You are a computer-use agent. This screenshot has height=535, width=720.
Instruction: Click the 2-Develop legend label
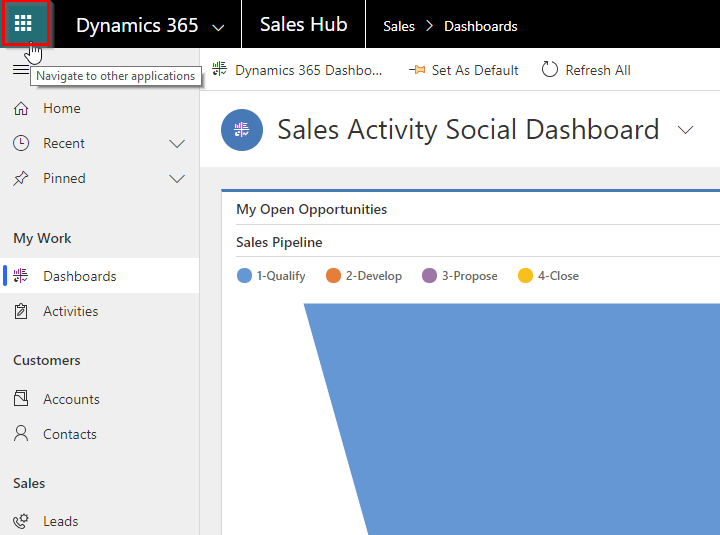coord(374,276)
